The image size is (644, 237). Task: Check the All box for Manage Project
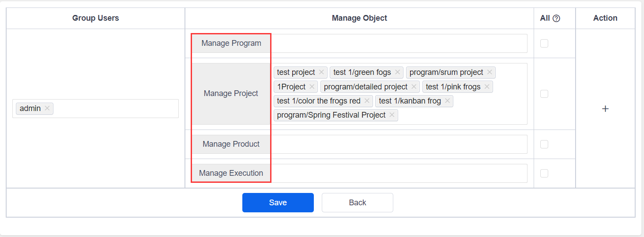click(544, 94)
